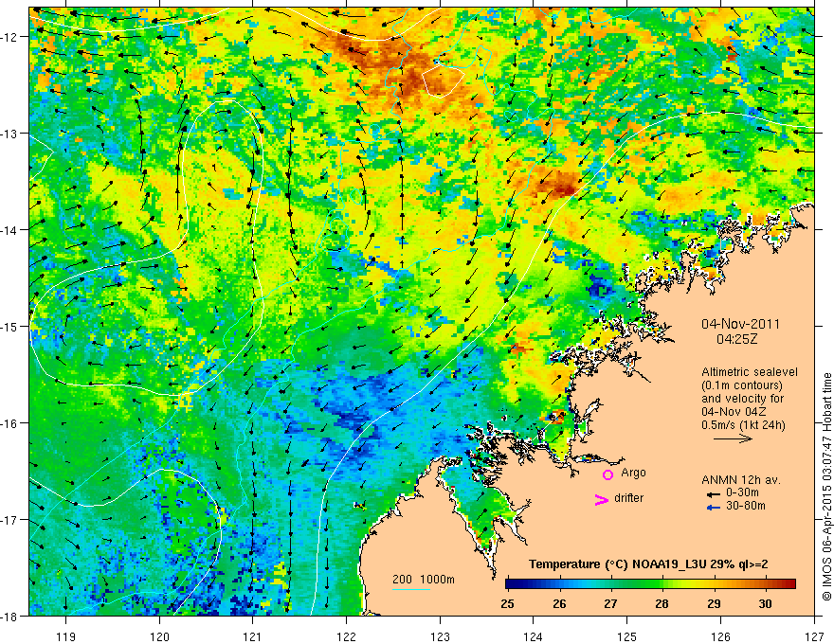Viewport: 834px width, 644px height.
Task: Click the '0-30m' depth label
Action: (x=742, y=492)
